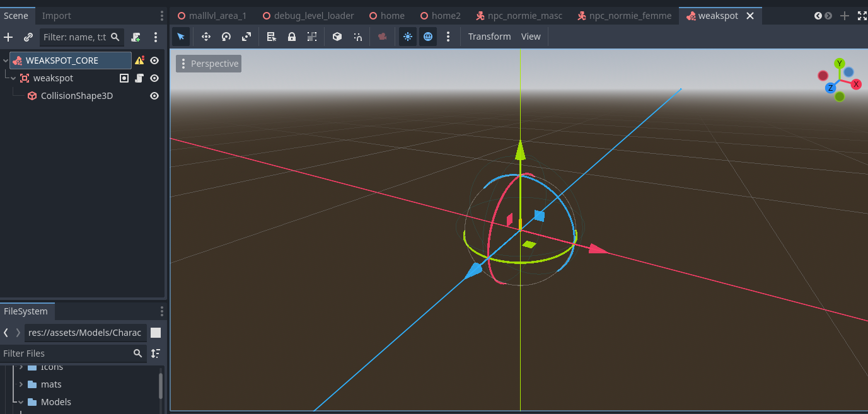868x414 pixels.
Task: Toggle the preview environment globe icon
Action: [x=428, y=37]
